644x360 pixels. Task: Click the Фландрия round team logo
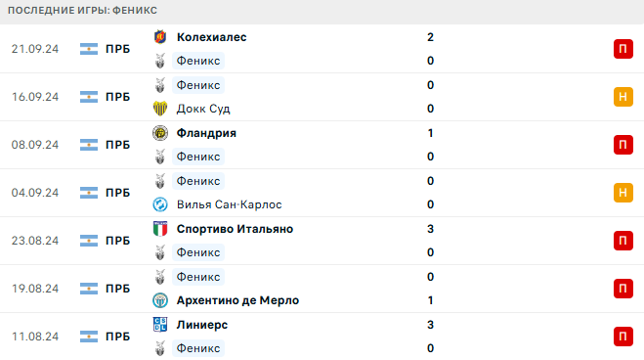160,133
